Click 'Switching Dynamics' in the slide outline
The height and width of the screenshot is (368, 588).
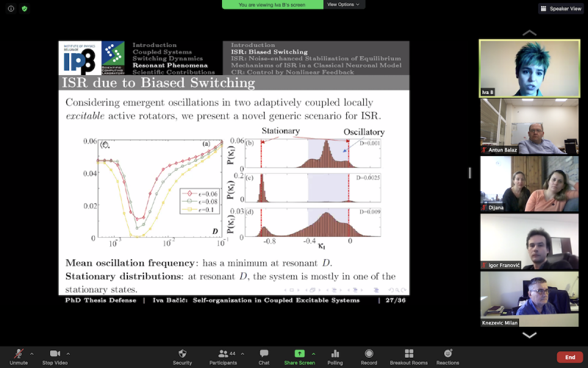168,59
